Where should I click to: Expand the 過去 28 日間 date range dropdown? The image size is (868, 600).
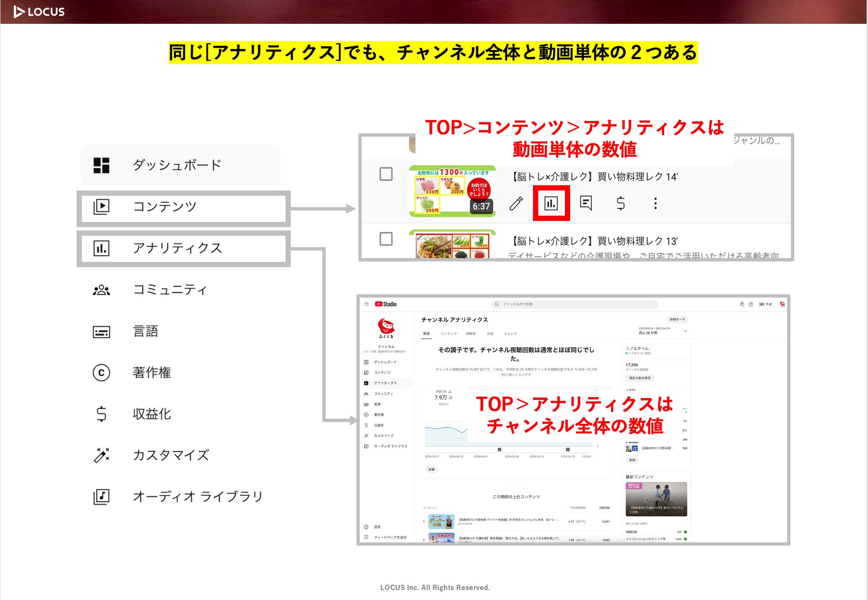tap(663, 331)
